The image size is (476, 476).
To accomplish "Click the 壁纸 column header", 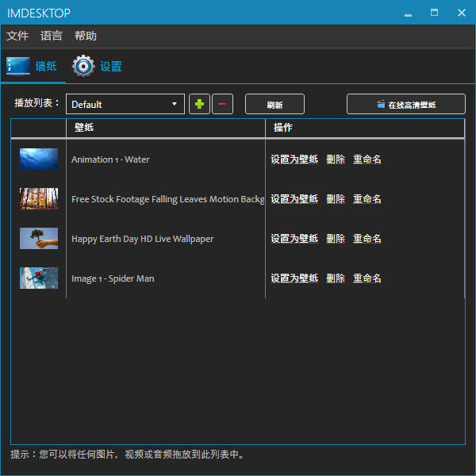I will [x=166, y=128].
